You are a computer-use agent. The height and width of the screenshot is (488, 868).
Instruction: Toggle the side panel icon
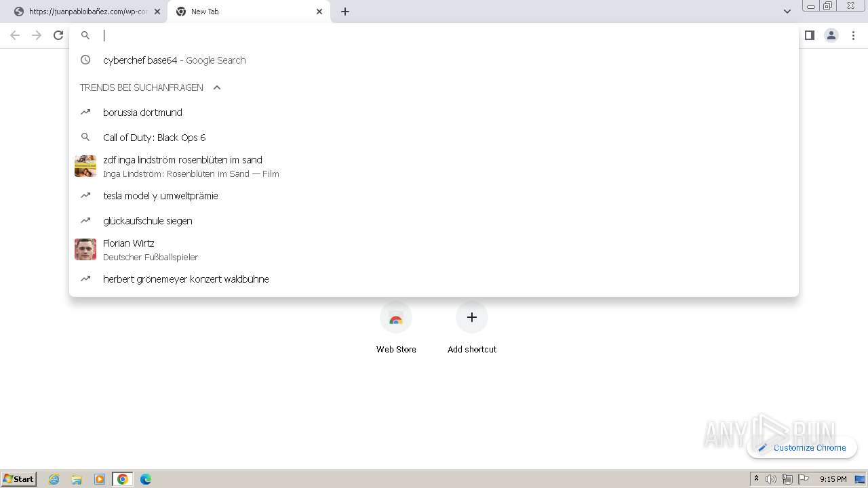[x=809, y=35]
